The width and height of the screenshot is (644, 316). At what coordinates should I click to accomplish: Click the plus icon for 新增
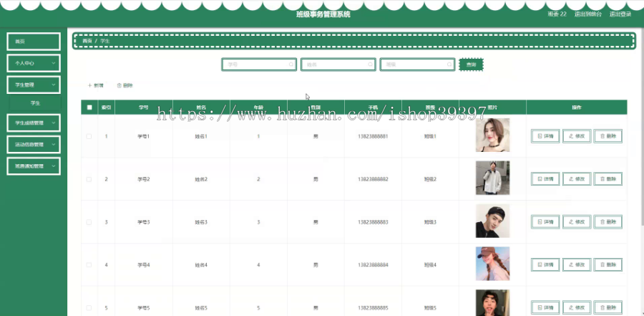(90, 85)
